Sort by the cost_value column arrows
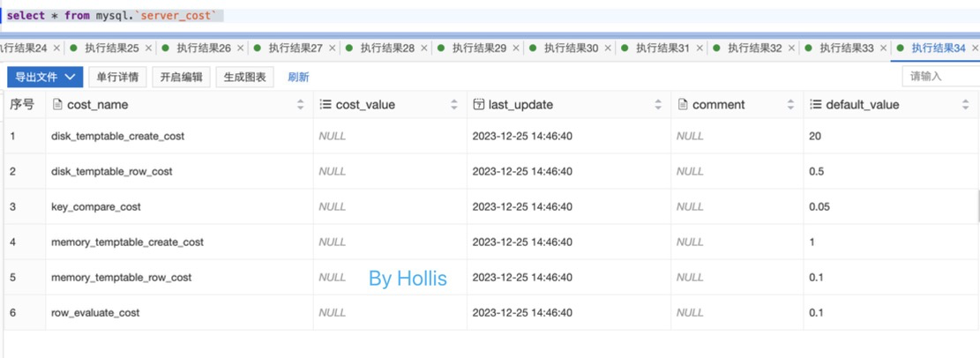Image resolution: width=980 pixels, height=358 pixels. 454,105
